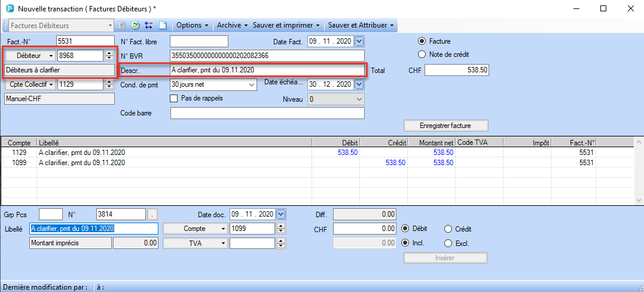Open the Options menu
This screenshot has height=292, width=644.
click(x=193, y=26)
